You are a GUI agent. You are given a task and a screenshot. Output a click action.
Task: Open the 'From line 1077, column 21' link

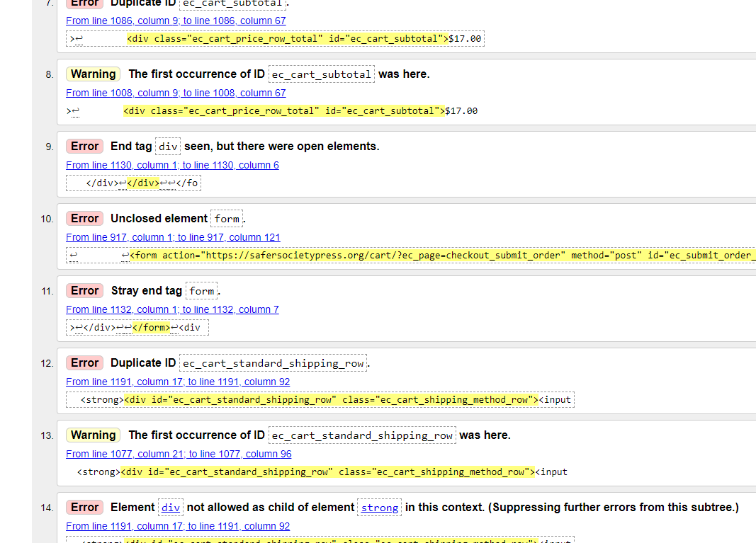pyautogui.click(x=179, y=454)
